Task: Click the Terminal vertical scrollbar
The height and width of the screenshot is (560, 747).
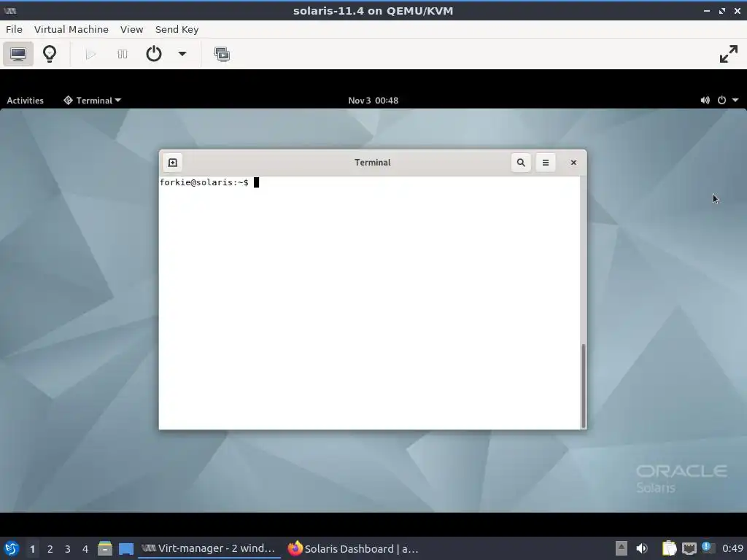Action: click(x=583, y=386)
